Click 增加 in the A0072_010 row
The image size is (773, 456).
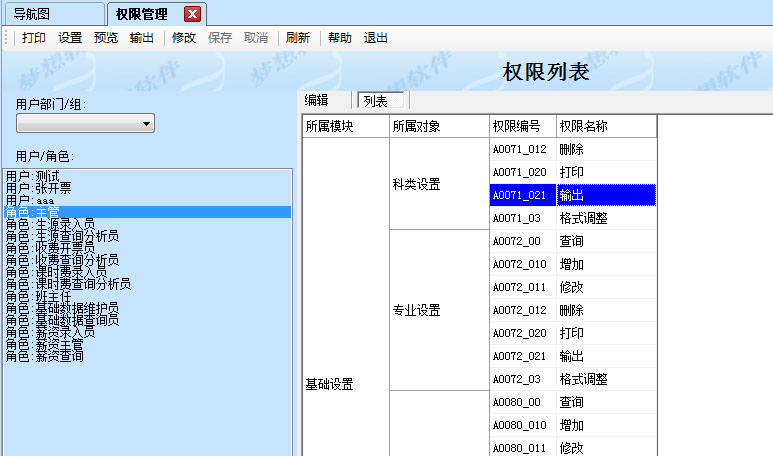[x=606, y=264]
